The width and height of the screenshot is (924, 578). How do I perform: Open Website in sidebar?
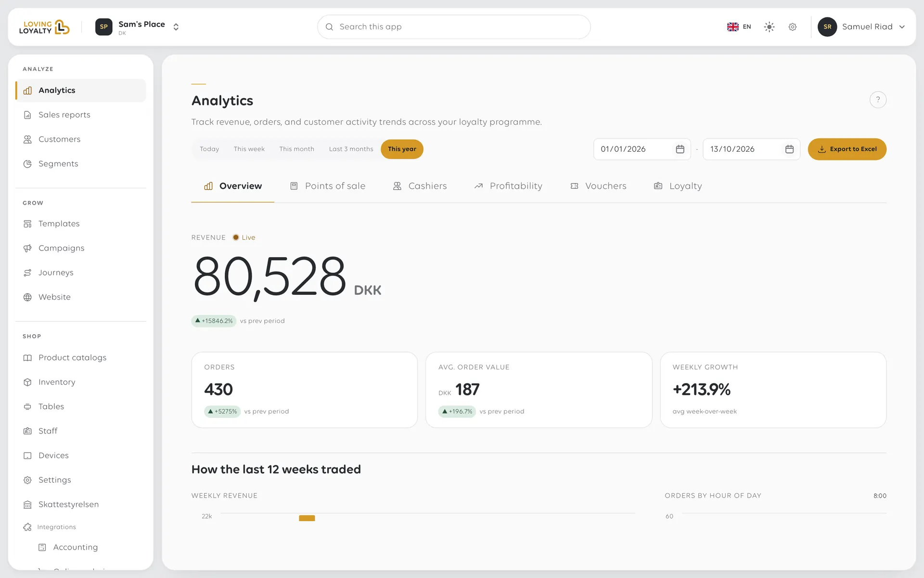tap(81, 297)
